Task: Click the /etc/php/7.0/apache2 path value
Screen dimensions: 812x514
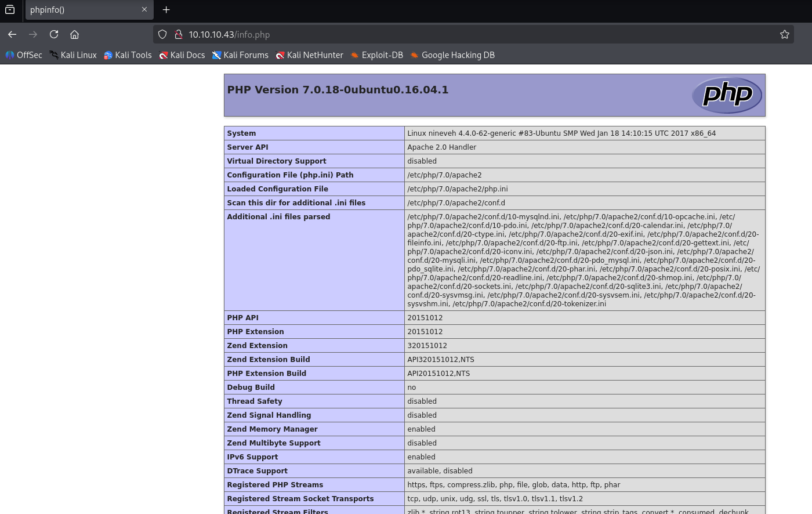Action: coord(444,175)
